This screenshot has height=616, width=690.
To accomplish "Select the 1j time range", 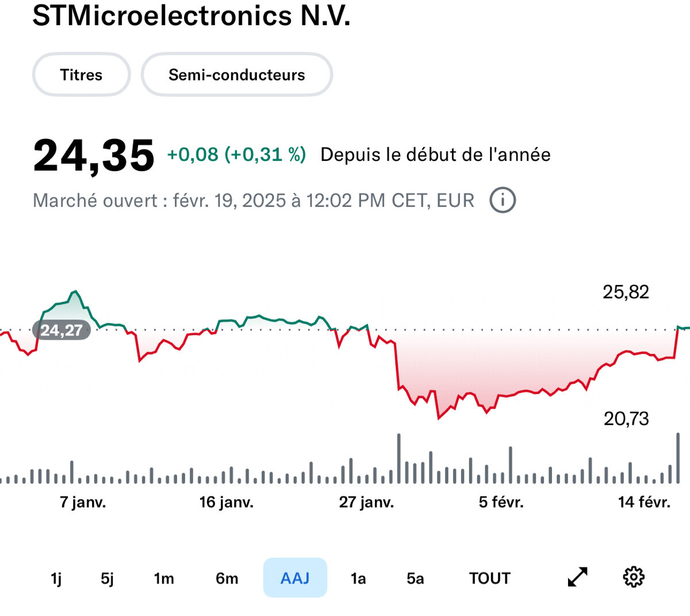I will (56, 578).
